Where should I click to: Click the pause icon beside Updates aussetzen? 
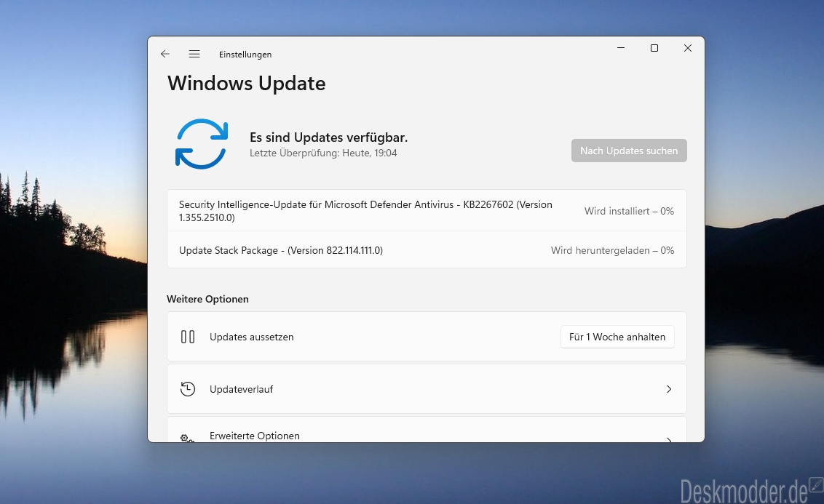[x=188, y=337]
